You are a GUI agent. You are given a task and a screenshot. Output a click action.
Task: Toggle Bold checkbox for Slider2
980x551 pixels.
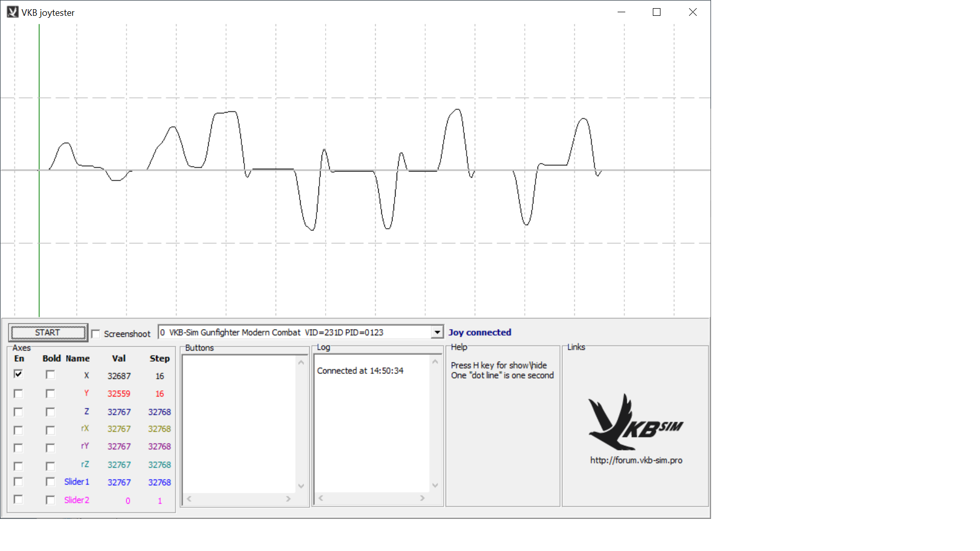coord(50,500)
